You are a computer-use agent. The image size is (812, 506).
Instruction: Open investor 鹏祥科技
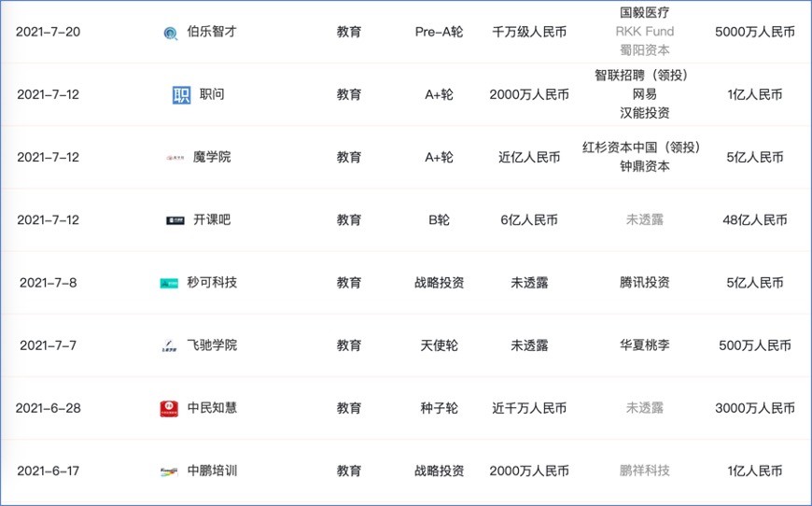pos(645,471)
